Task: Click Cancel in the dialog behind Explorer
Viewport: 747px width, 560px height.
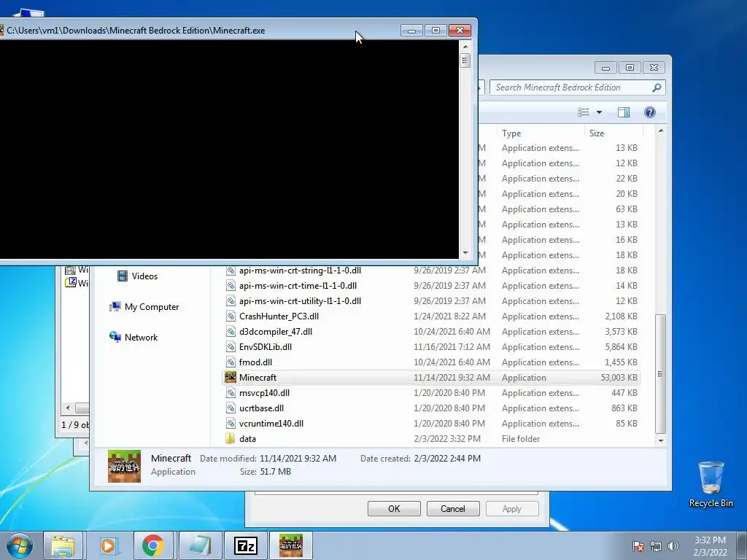Action: 452,508
